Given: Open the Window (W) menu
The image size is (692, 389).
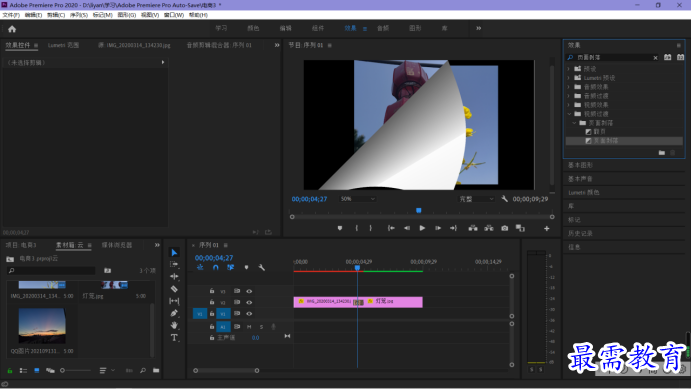Looking at the screenshot, I should click(x=174, y=15).
